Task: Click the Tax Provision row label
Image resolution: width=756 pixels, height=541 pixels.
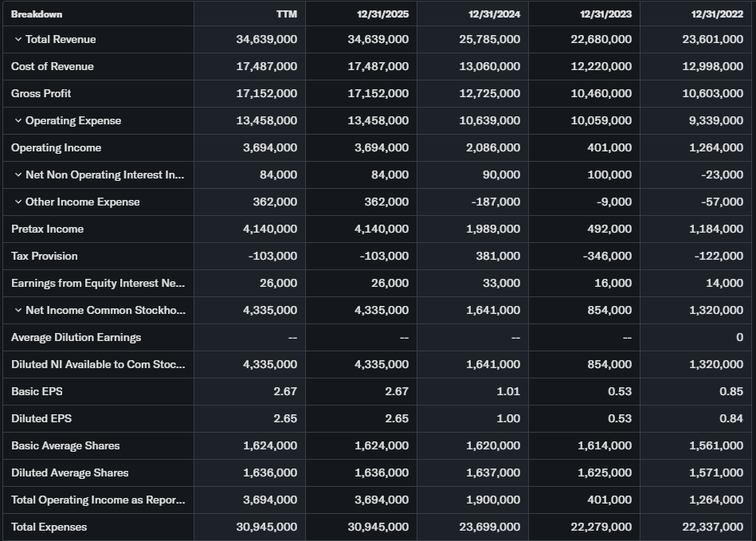Action: pos(45,257)
